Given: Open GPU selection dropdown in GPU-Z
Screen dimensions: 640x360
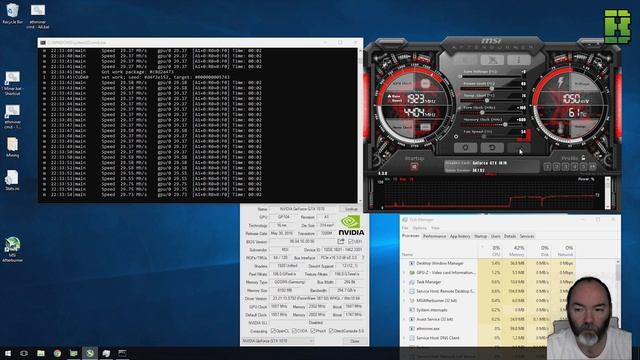Looking at the screenshot, I should [x=278, y=341].
